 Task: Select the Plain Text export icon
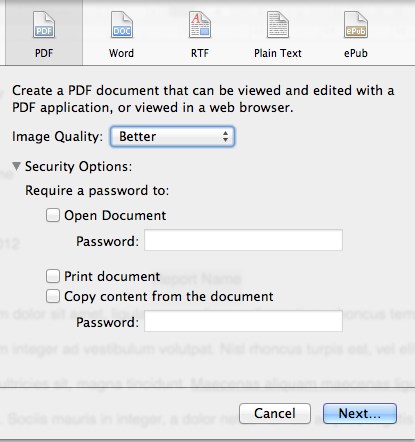278,25
